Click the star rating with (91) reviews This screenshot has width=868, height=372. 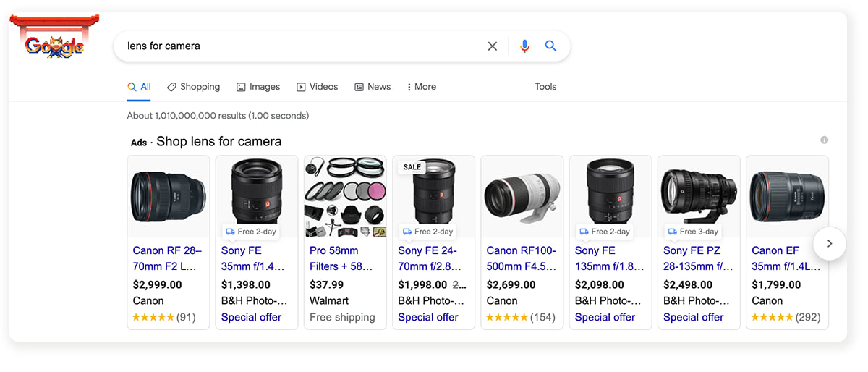click(x=164, y=317)
